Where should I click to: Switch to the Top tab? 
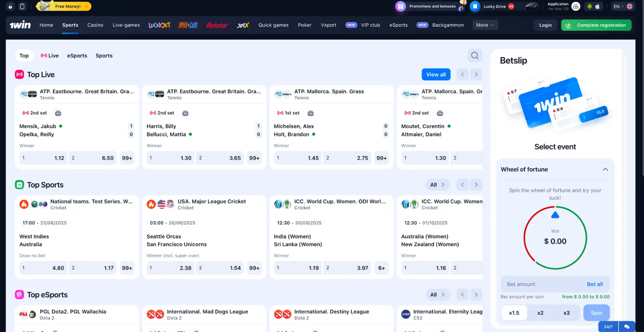(x=24, y=56)
